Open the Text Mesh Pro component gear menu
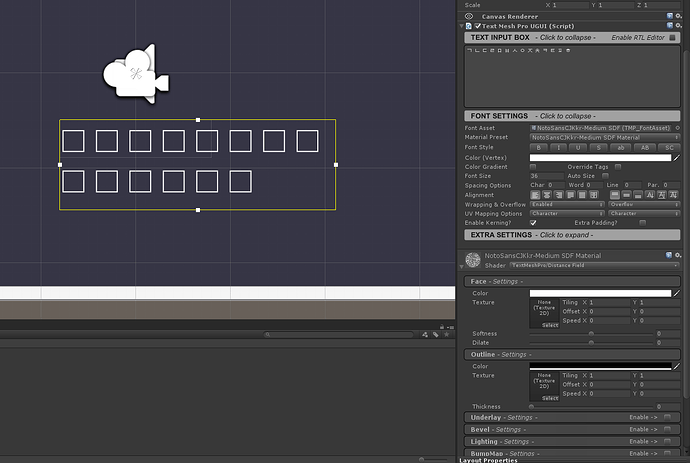 point(677,26)
